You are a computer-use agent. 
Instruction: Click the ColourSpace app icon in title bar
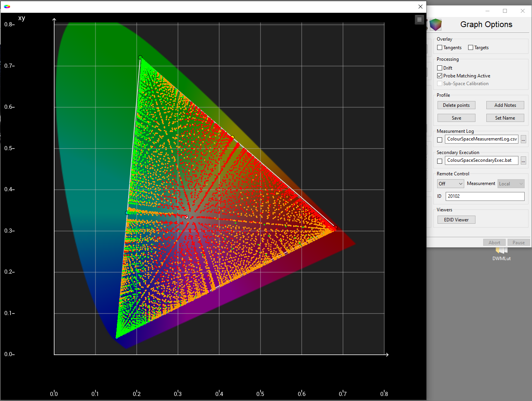click(x=7, y=7)
